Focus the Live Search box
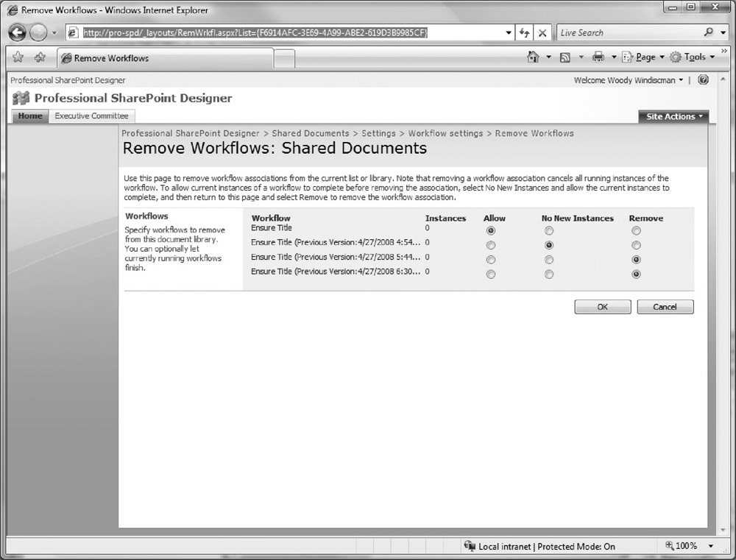 (x=629, y=32)
